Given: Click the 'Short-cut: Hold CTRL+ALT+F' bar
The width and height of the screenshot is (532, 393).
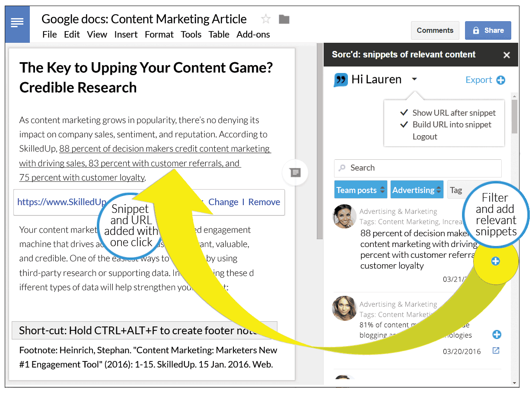Looking at the screenshot, I should (144, 330).
